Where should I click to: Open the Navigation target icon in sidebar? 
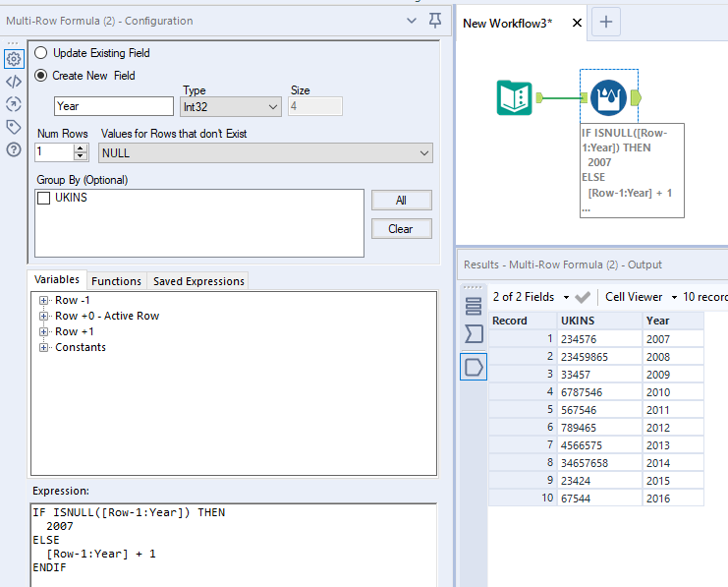pos(14,104)
